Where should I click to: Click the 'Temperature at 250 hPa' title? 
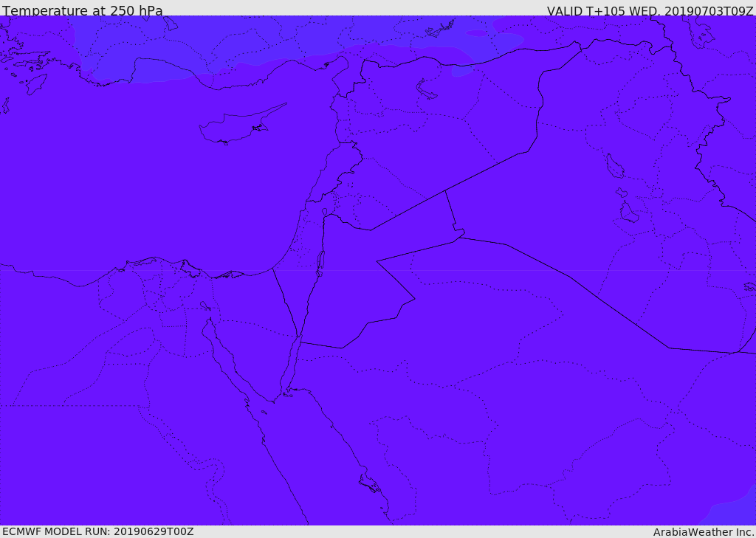(83, 10)
